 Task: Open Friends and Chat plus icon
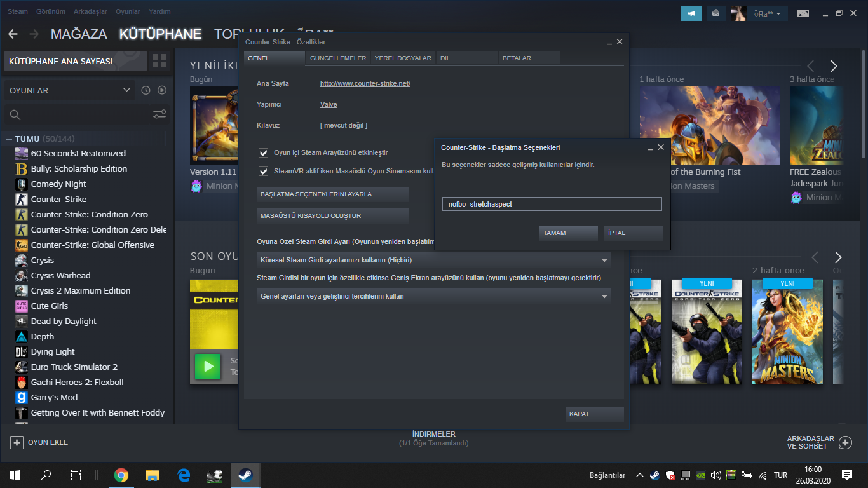click(x=845, y=442)
